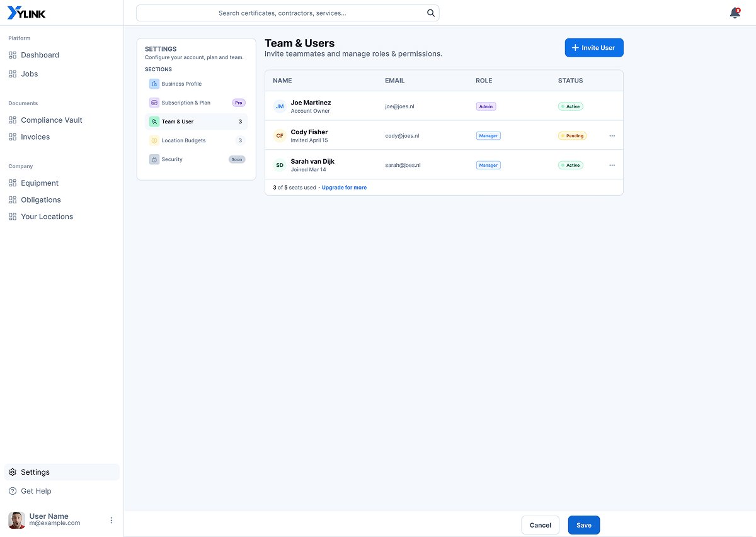Click the EMAIL column header
The width and height of the screenshot is (756, 537).
tap(395, 81)
